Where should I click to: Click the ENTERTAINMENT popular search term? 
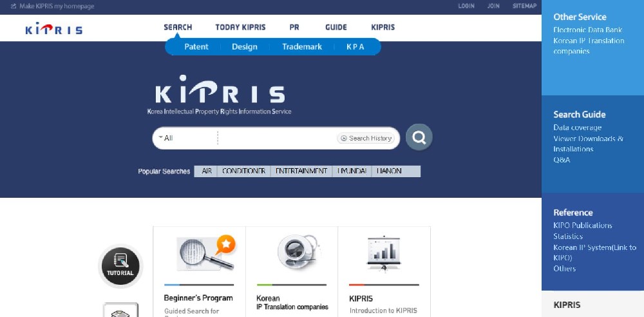coord(301,171)
